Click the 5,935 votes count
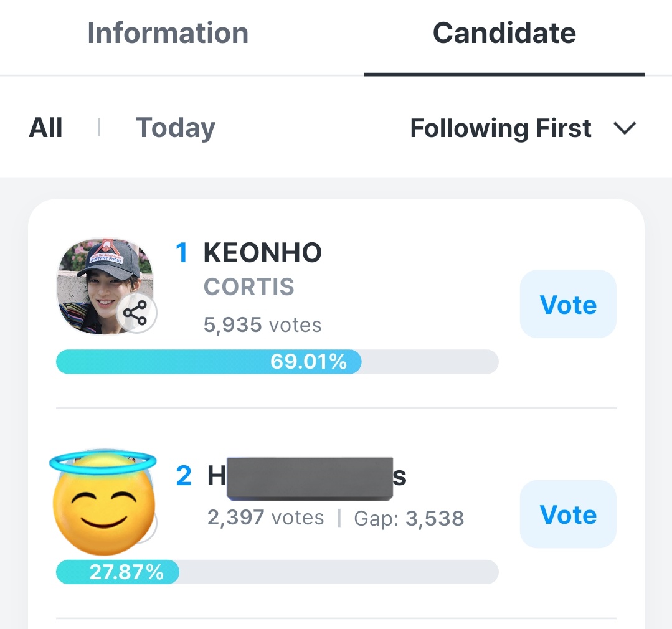This screenshot has height=629, width=672. [x=262, y=324]
